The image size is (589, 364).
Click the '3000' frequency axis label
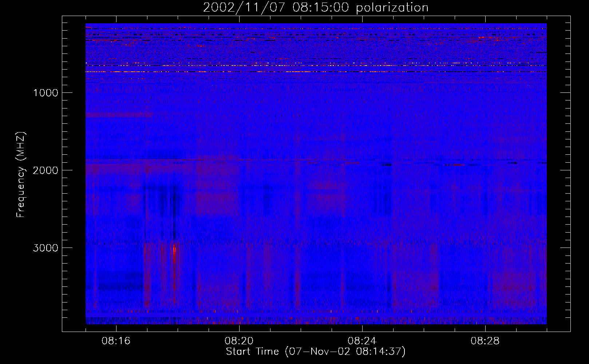(x=46, y=248)
